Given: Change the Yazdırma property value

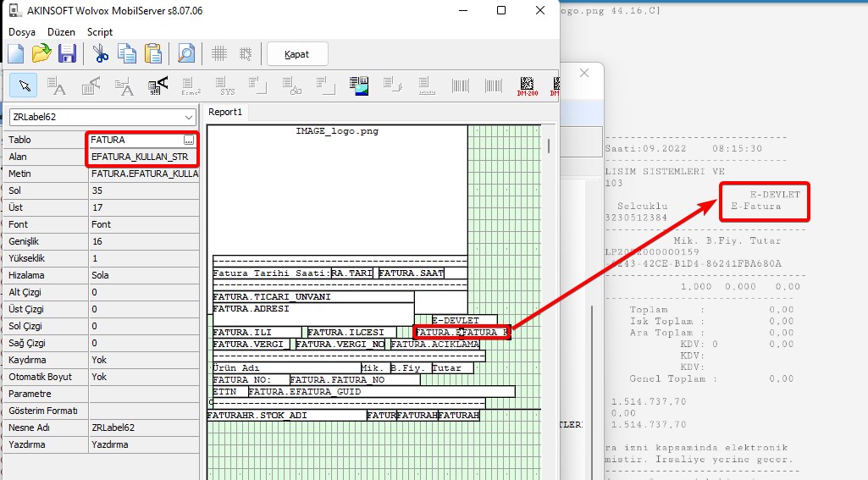Looking at the screenshot, I should [x=144, y=444].
